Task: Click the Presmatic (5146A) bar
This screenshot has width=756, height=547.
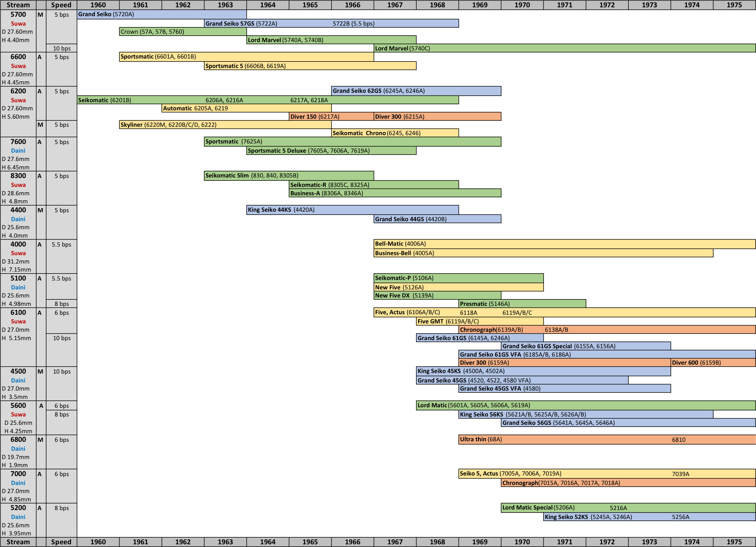Action: (x=522, y=303)
